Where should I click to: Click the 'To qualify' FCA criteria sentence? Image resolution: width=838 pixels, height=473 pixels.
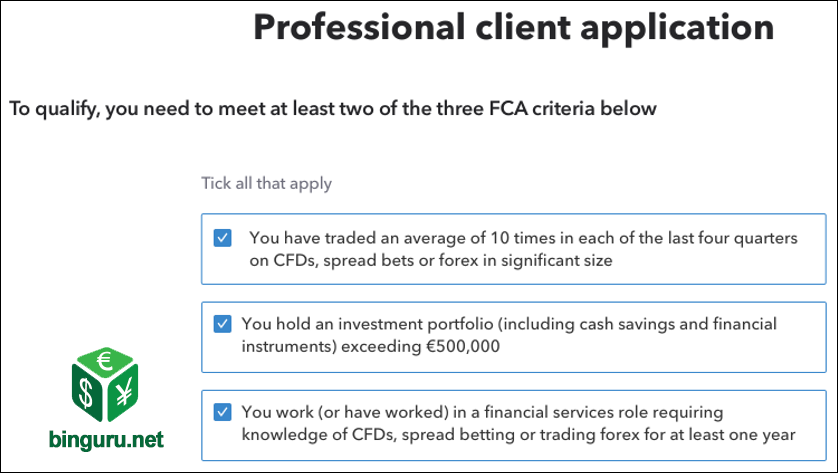[333, 109]
